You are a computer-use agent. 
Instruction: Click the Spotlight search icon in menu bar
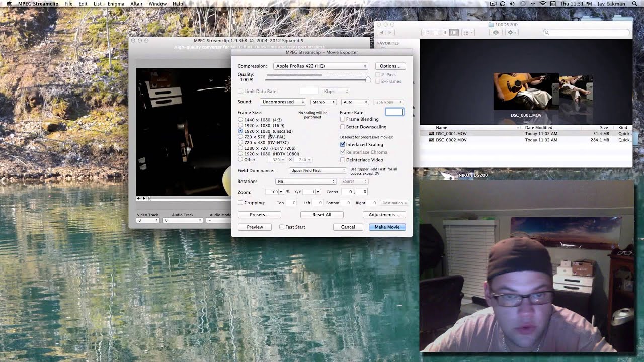click(635, 4)
